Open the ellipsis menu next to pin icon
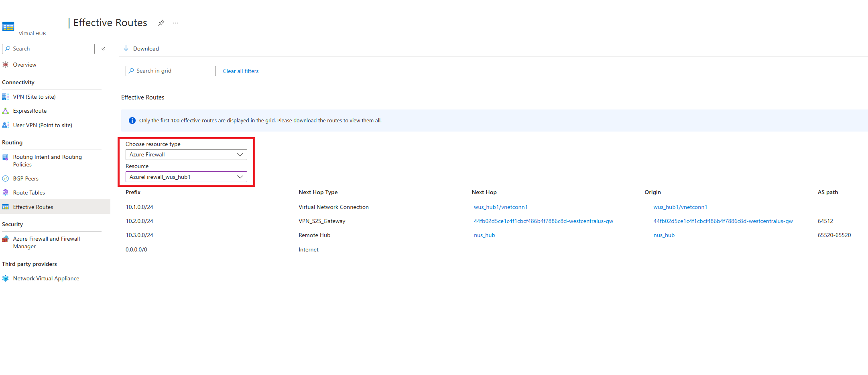This screenshot has width=868, height=375. [x=175, y=23]
